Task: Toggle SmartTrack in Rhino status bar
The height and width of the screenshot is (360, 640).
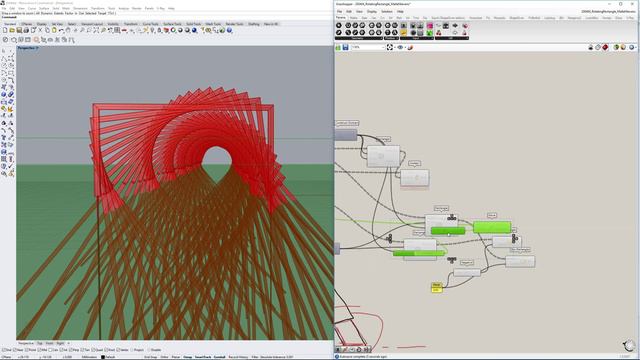Action: coord(203,357)
